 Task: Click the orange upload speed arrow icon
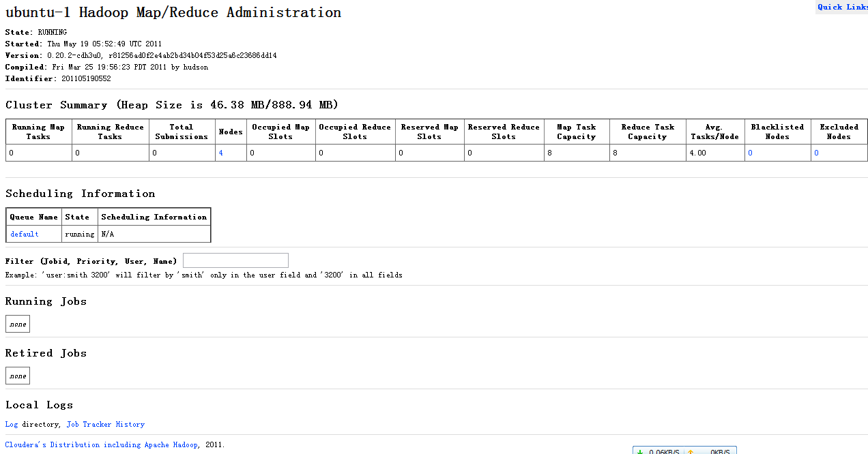(691, 451)
